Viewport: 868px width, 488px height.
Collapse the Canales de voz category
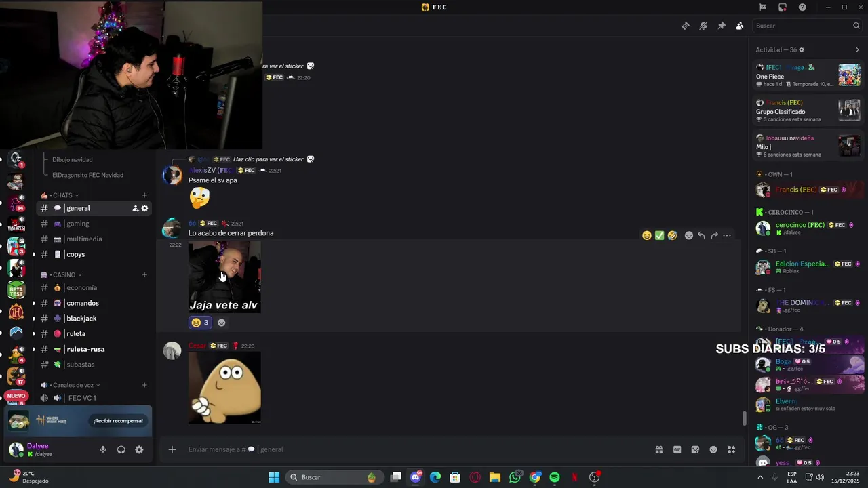(x=71, y=385)
